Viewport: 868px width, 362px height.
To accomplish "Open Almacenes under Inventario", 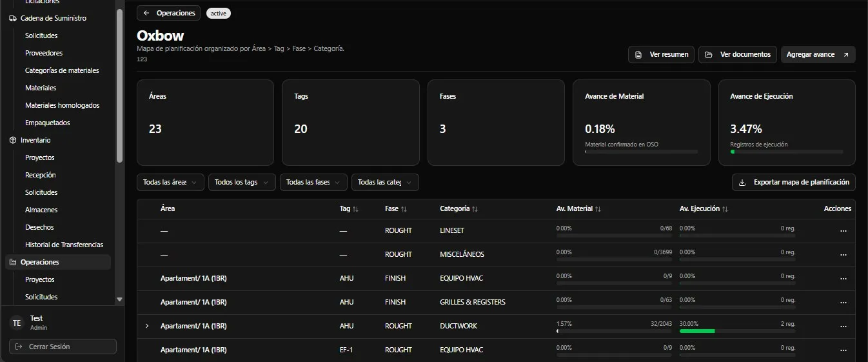I will (41, 210).
